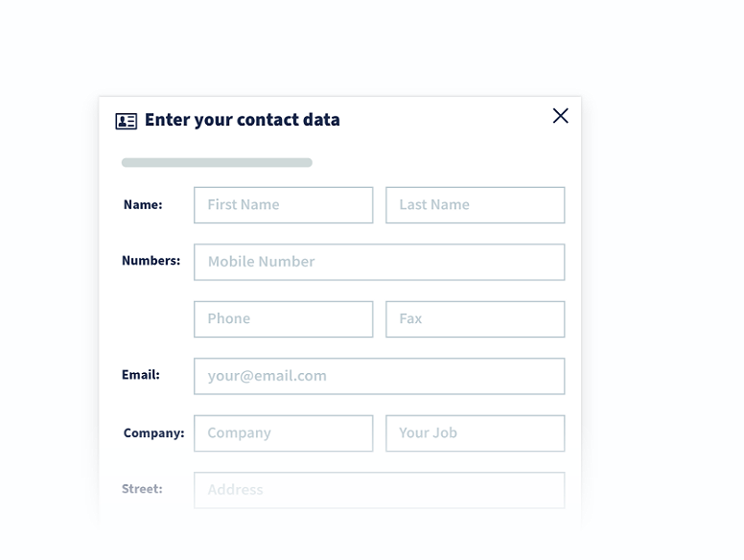Image resolution: width=744 pixels, height=560 pixels.
Task: Click the First Name placeholder text
Action: point(244,204)
